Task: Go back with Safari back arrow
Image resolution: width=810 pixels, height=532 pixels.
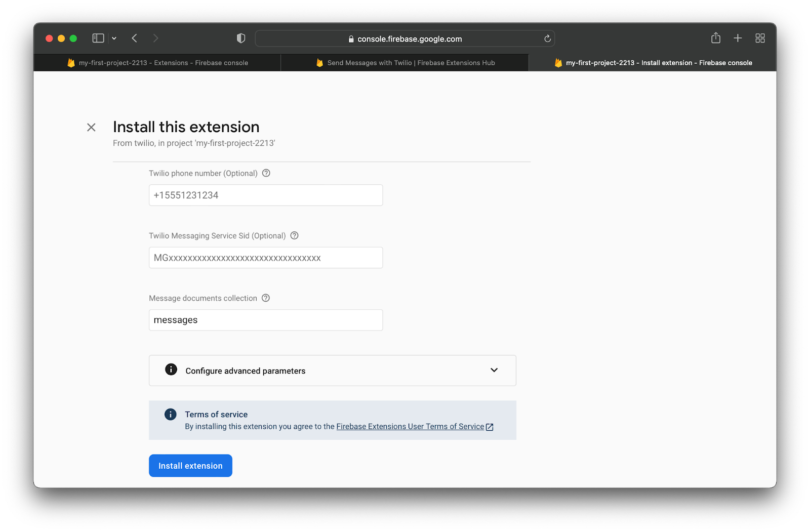Action: pyautogui.click(x=135, y=38)
